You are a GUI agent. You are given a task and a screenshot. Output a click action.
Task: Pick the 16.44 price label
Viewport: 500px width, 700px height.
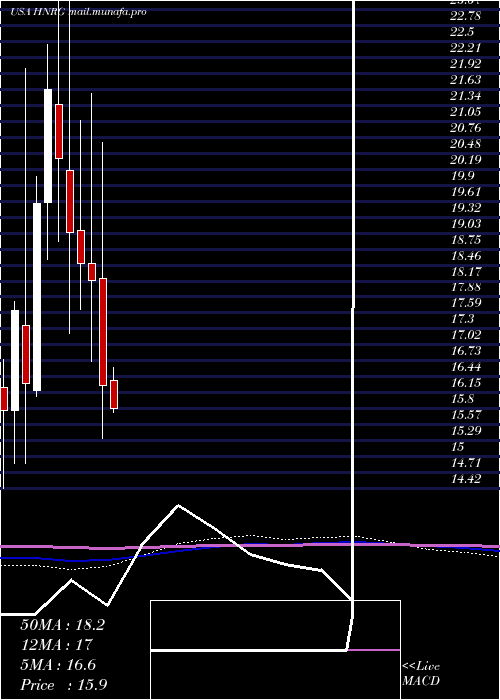tap(466, 367)
